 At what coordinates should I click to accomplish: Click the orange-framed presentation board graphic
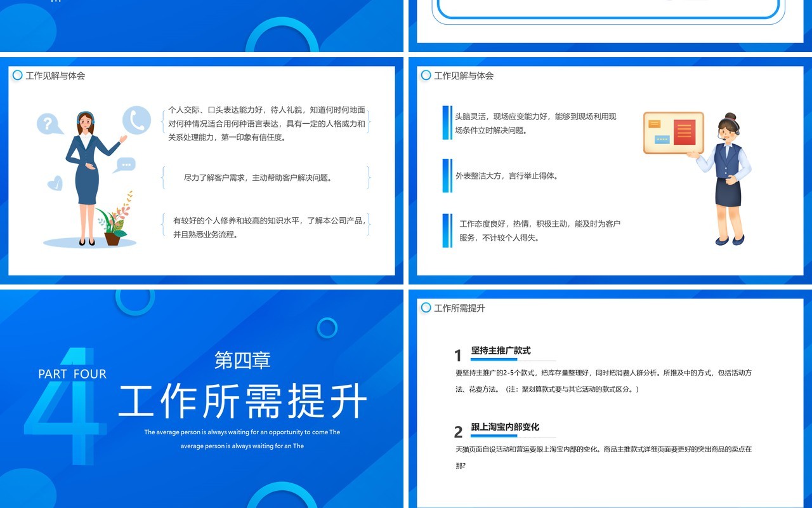pos(673,133)
